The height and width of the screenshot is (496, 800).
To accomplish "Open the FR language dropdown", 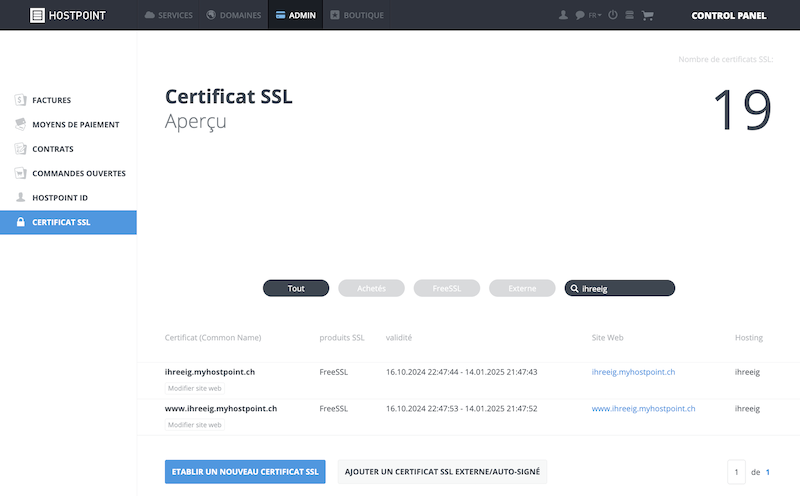I will (595, 15).
